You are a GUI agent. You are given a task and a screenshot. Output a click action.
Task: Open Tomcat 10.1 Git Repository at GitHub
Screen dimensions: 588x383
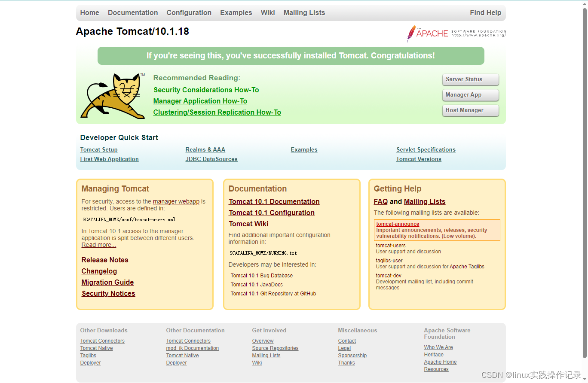point(273,294)
